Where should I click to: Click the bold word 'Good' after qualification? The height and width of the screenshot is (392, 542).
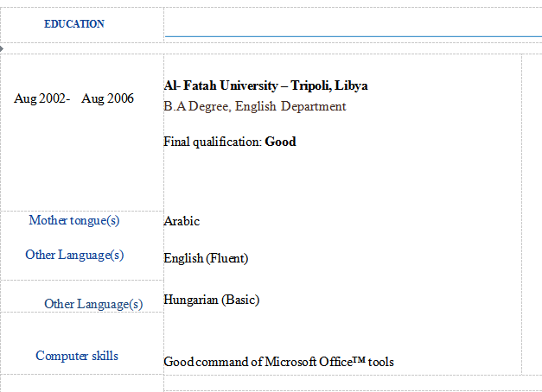(x=280, y=141)
